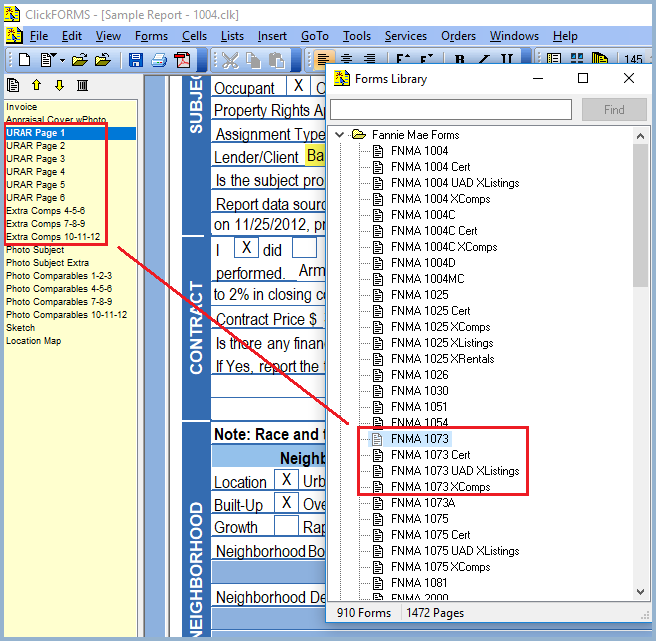656x641 pixels.
Task: Click the increase font size icon
Action: [403, 59]
